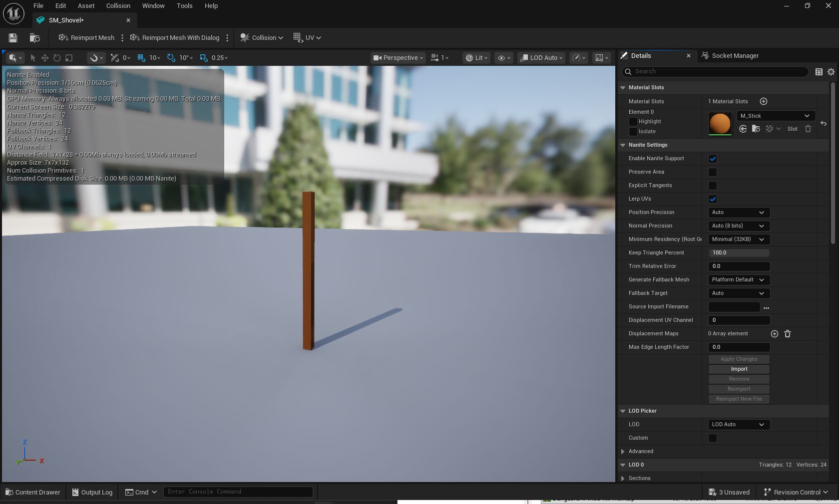Open Reimport Mesh With Dialog options menu
The width and height of the screenshot is (839, 504).
227,37
